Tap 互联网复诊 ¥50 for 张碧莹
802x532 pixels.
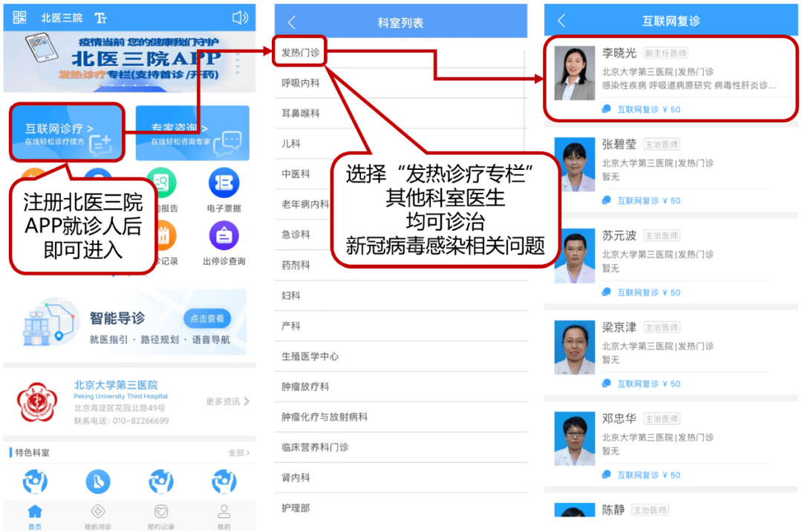coord(642,200)
